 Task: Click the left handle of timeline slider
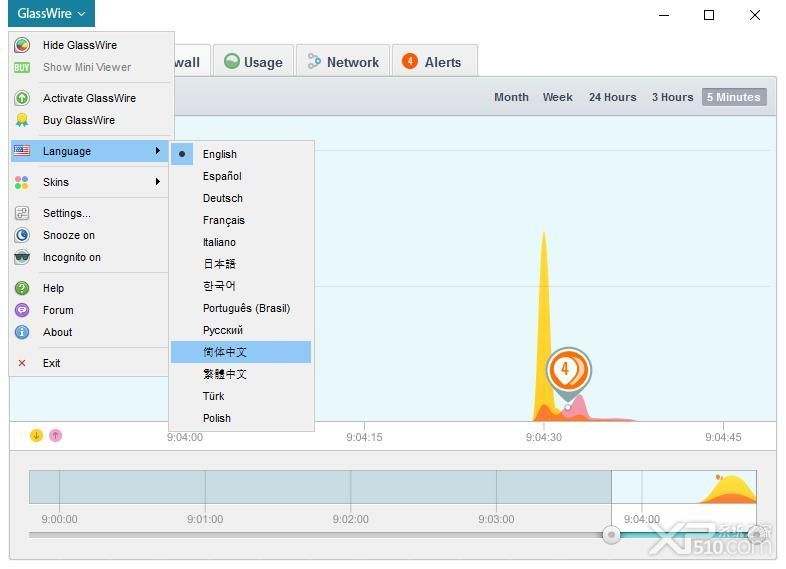coord(611,535)
